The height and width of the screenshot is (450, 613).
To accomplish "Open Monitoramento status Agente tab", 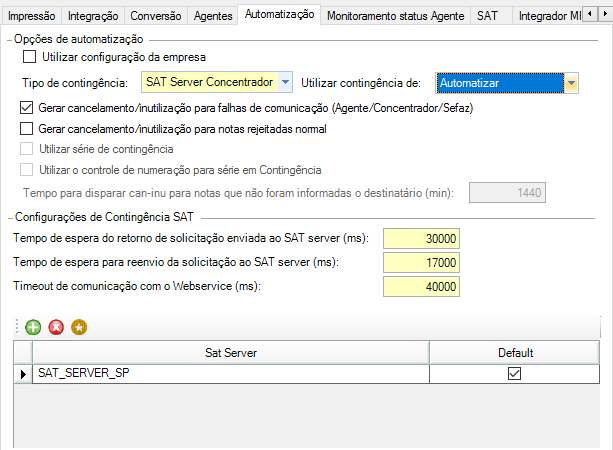I will (395, 16).
